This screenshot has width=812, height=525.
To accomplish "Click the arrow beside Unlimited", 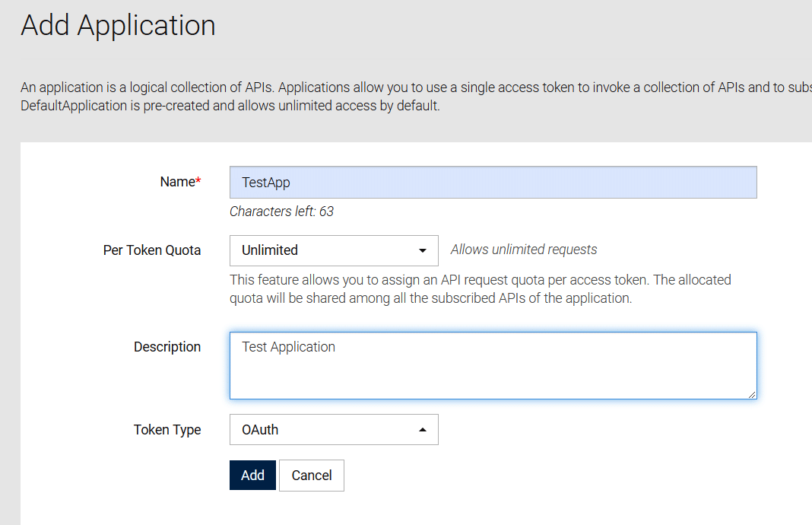I will tap(423, 250).
